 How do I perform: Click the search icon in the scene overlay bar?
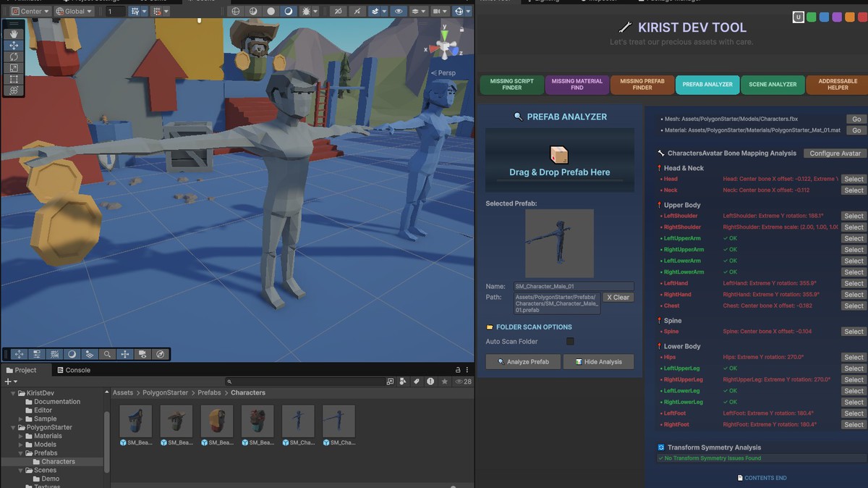coord(107,354)
